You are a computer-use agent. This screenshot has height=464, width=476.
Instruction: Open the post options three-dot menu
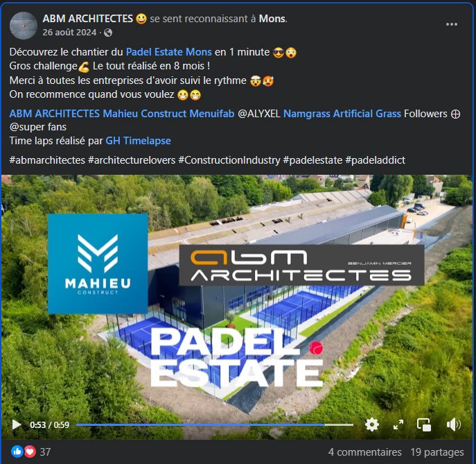click(x=452, y=24)
